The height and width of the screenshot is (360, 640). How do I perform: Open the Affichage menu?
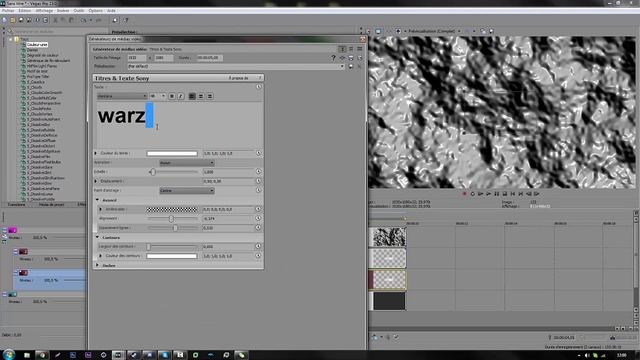[x=44, y=11]
